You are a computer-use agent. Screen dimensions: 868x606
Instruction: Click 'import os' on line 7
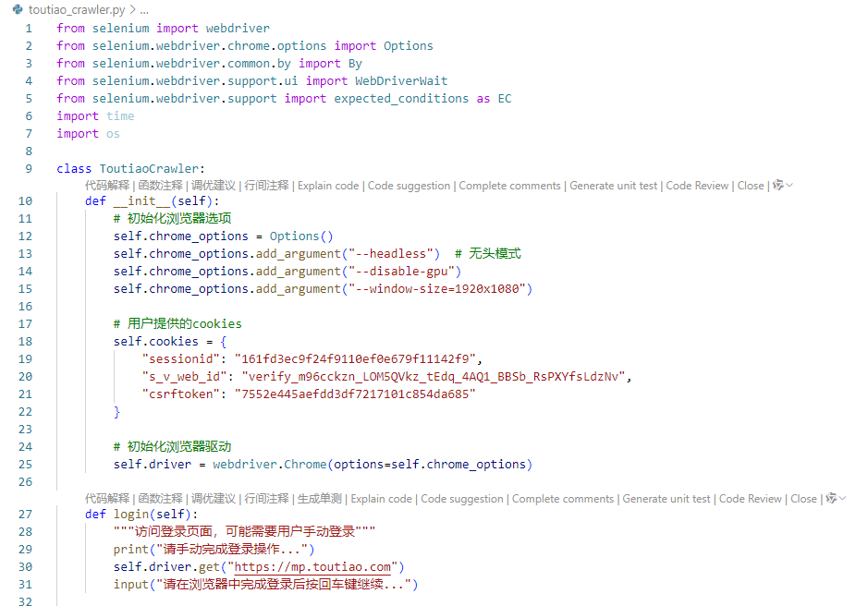pyautogui.click(x=88, y=134)
